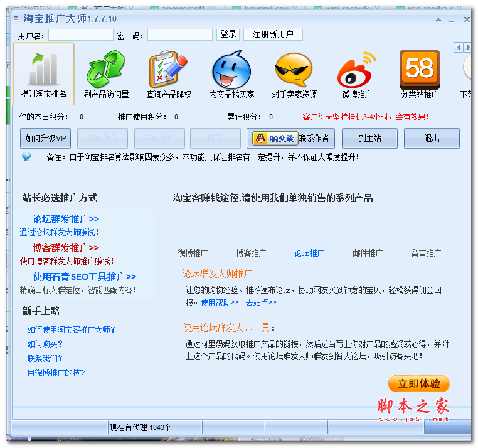Select the 微博推广 Weibo icon
478x448 pixels.
[357, 70]
